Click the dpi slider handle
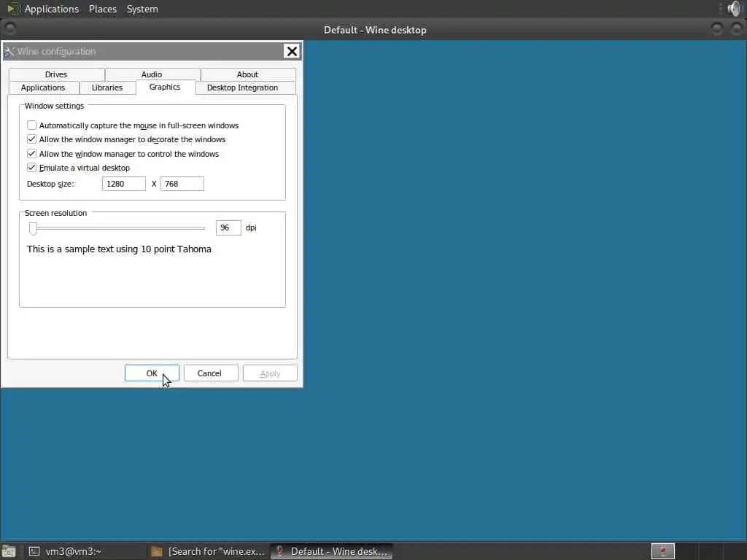 [x=33, y=228]
